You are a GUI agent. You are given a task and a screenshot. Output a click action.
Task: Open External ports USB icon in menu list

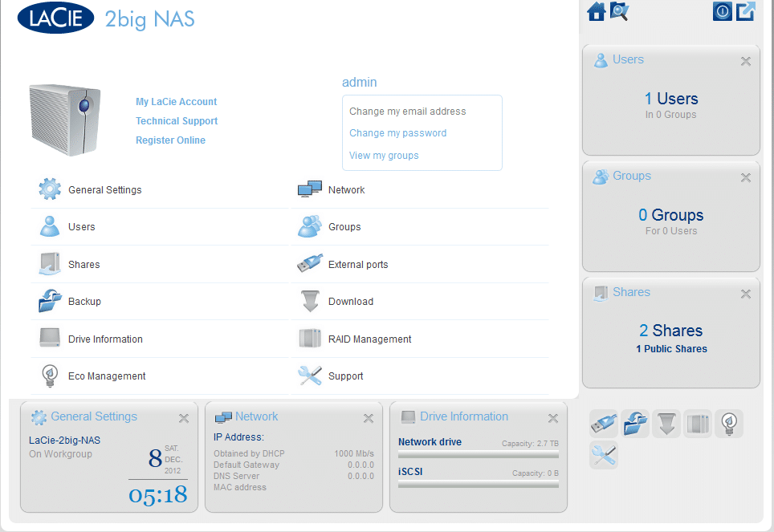[x=309, y=263]
